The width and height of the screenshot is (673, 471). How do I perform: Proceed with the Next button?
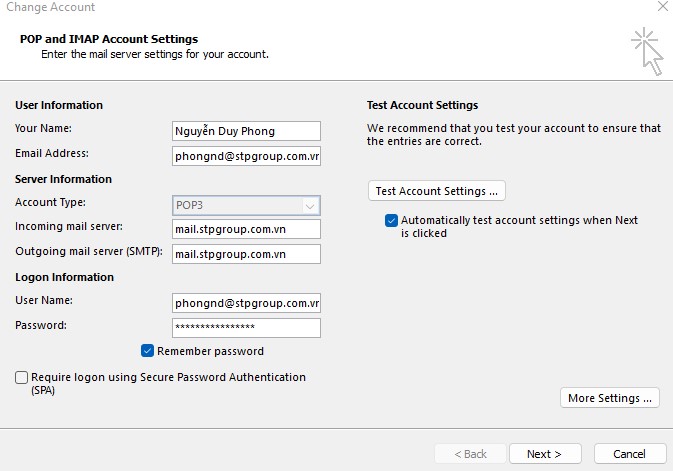[x=545, y=454]
